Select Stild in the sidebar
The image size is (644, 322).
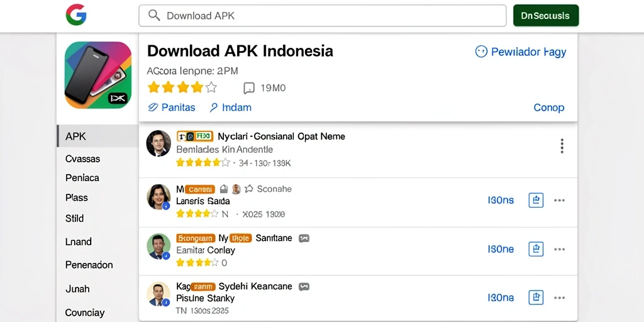[x=74, y=218]
